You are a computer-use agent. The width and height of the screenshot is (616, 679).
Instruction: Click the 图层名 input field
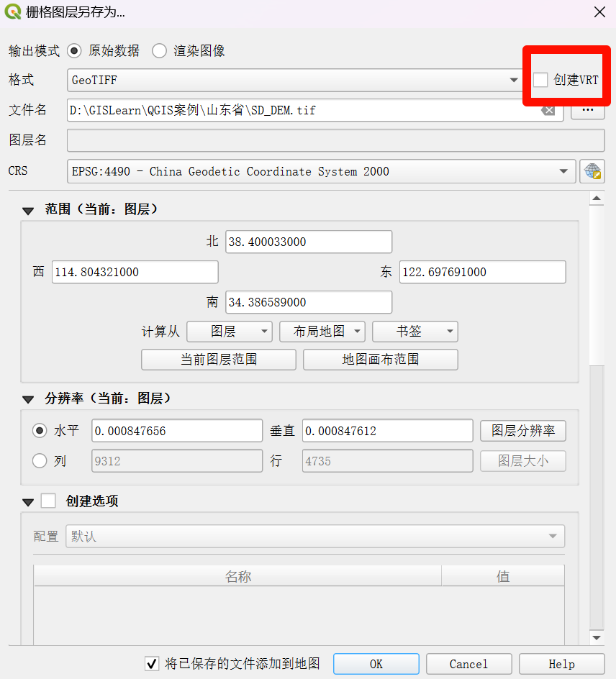pos(336,140)
